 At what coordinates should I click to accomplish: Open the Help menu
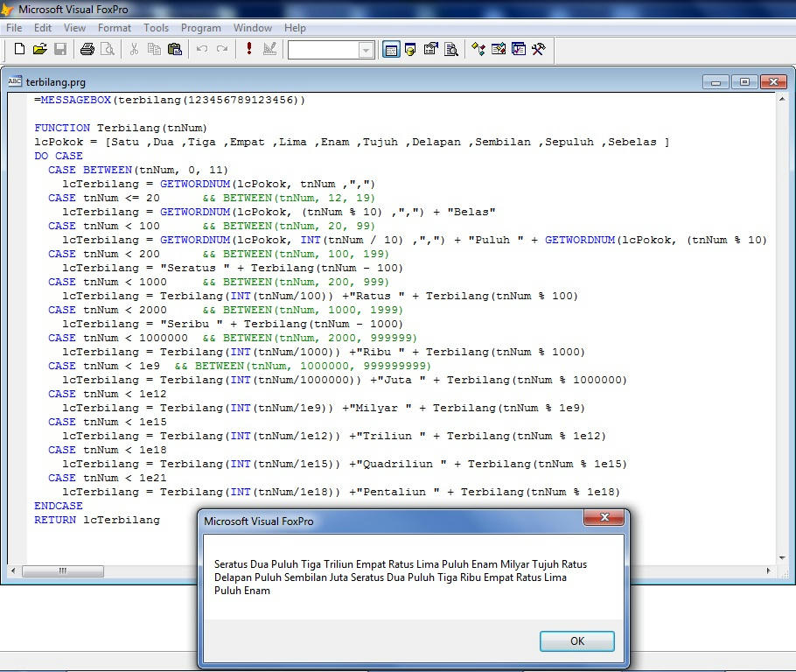(295, 28)
